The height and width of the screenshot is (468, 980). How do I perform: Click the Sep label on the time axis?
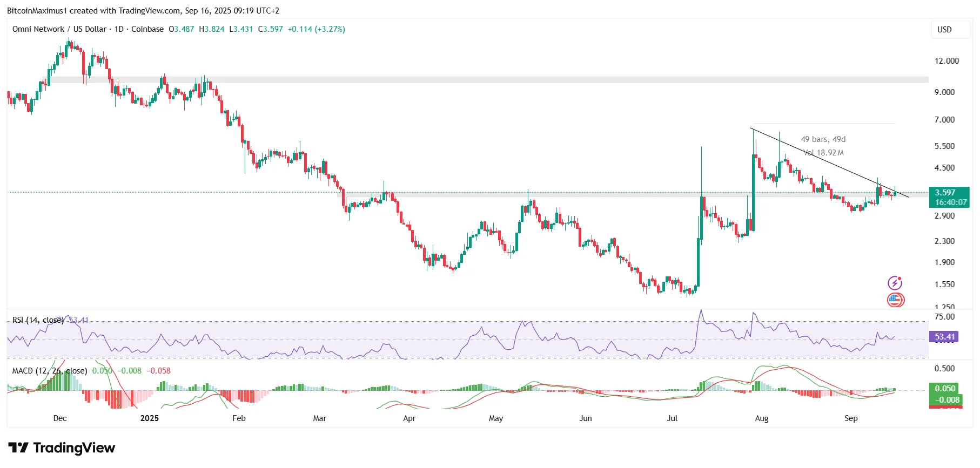coord(851,418)
